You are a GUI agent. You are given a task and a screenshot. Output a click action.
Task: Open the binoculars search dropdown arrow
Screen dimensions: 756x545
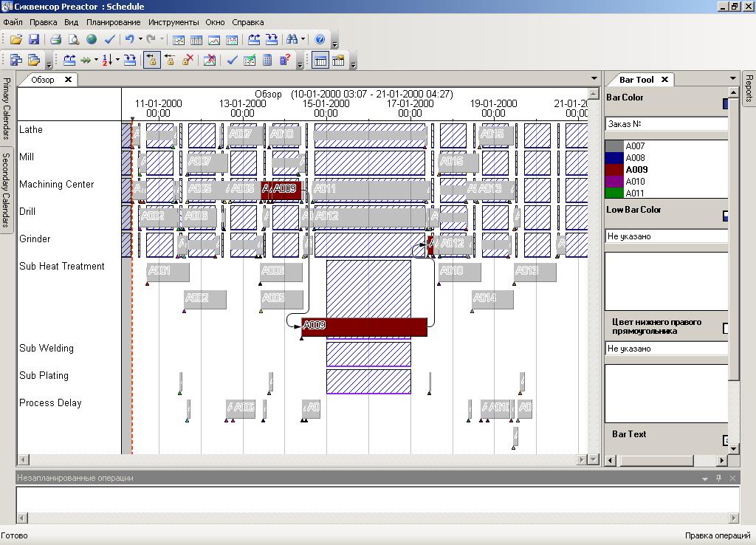(x=303, y=40)
